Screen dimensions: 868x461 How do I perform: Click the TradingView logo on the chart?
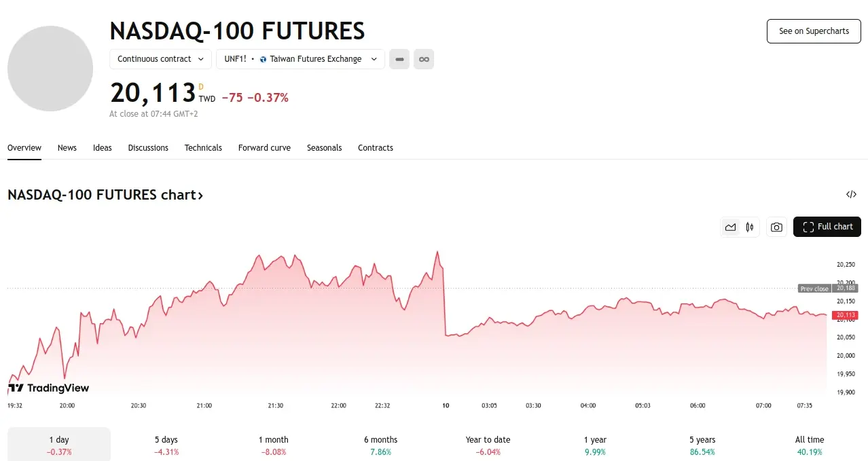pos(48,388)
